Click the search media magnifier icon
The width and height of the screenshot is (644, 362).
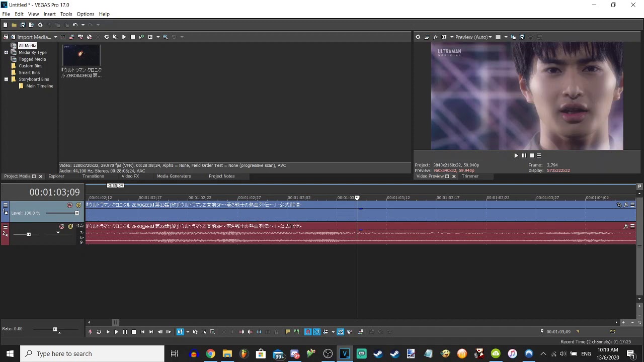[165, 37]
